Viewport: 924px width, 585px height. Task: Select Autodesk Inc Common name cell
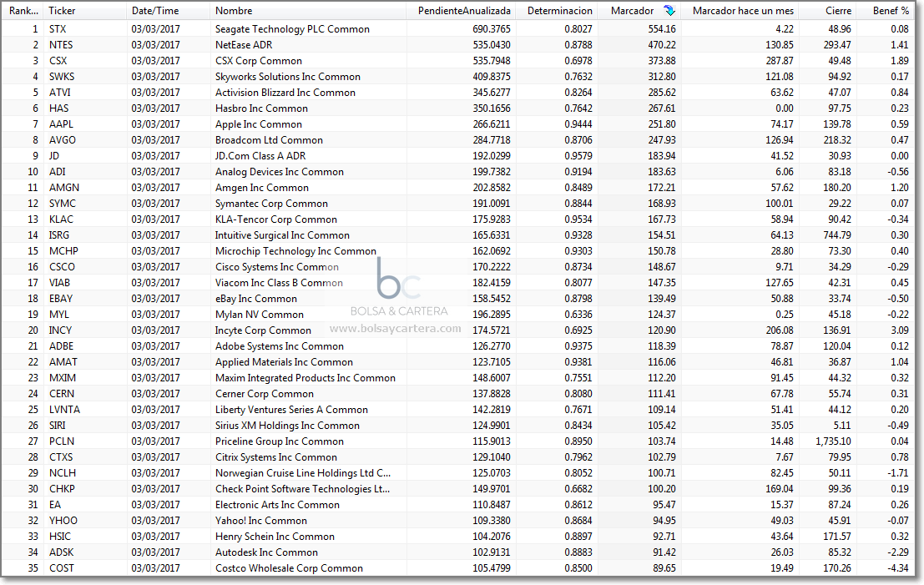(x=266, y=553)
